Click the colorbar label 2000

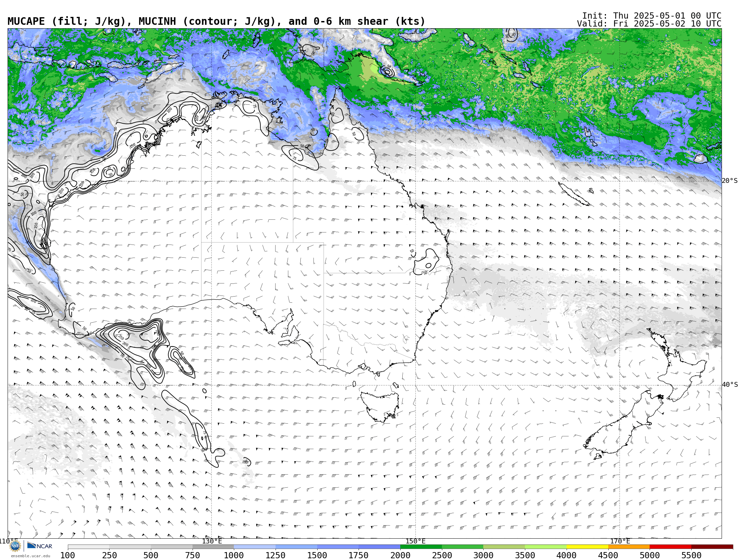pos(400,556)
